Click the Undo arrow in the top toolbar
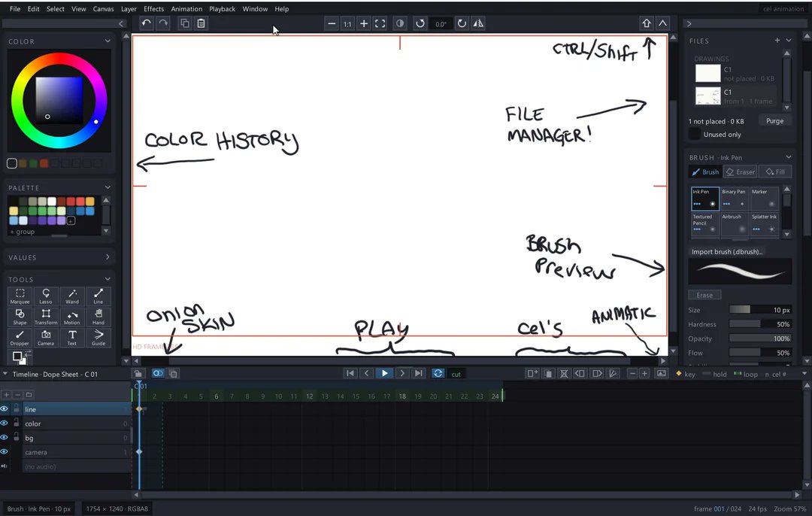This screenshot has height=516, width=812. (147, 23)
